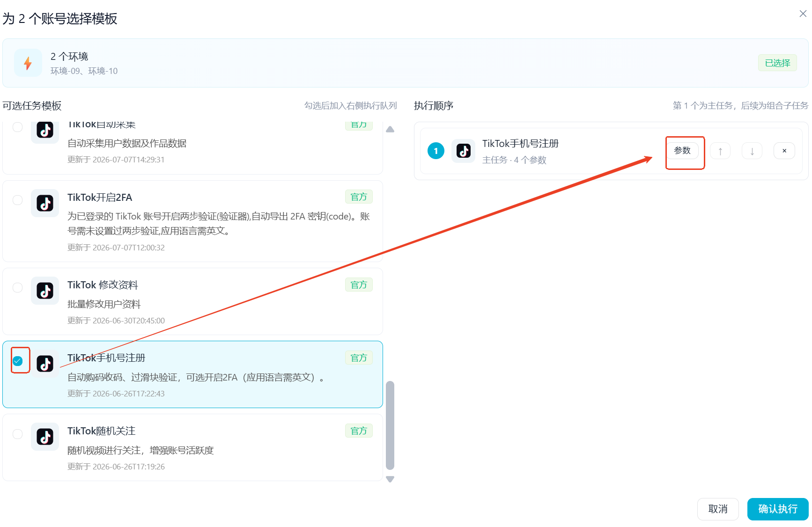
Task: Click scrollbar down arrow of template list
Action: (x=390, y=479)
